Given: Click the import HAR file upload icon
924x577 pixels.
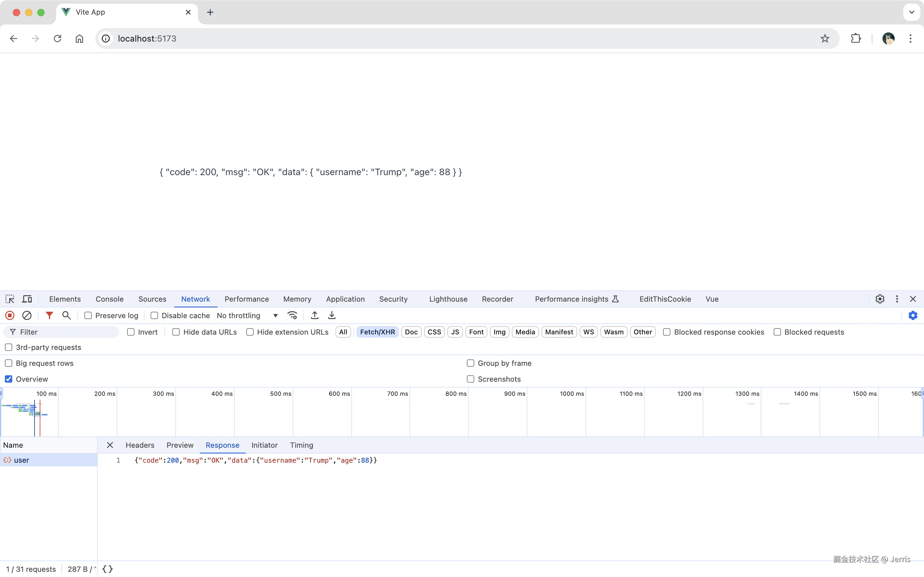Looking at the screenshot, I should (x=314, y=315).
